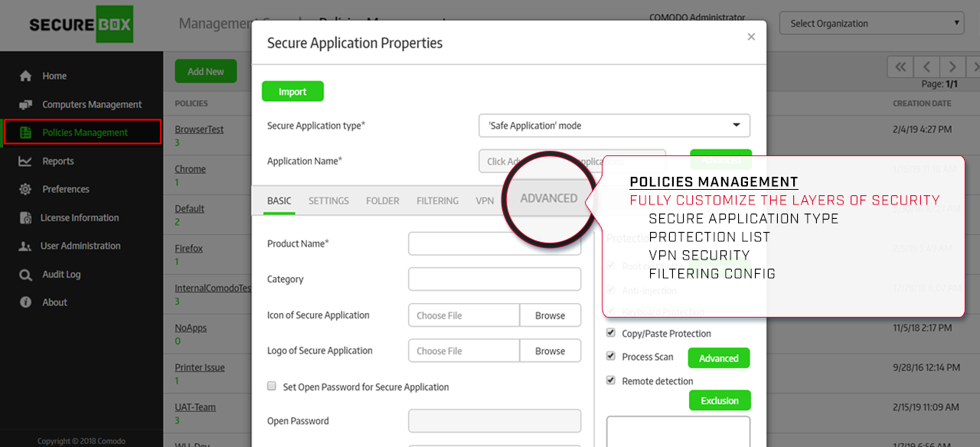980x447 pixels.
Task: Open Computers Management via its sidebar icon
Action: pos(25,104)
